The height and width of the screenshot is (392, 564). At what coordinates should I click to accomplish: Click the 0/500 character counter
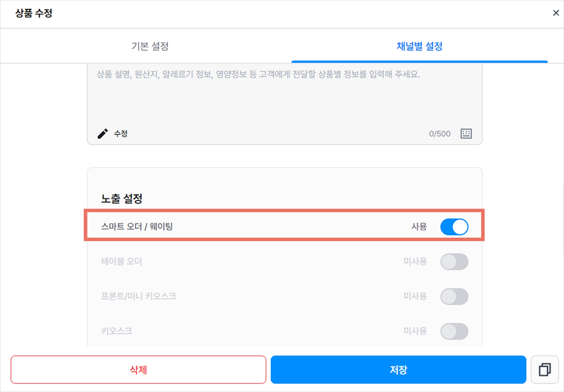pyautogui.click(x=440, y=134)
